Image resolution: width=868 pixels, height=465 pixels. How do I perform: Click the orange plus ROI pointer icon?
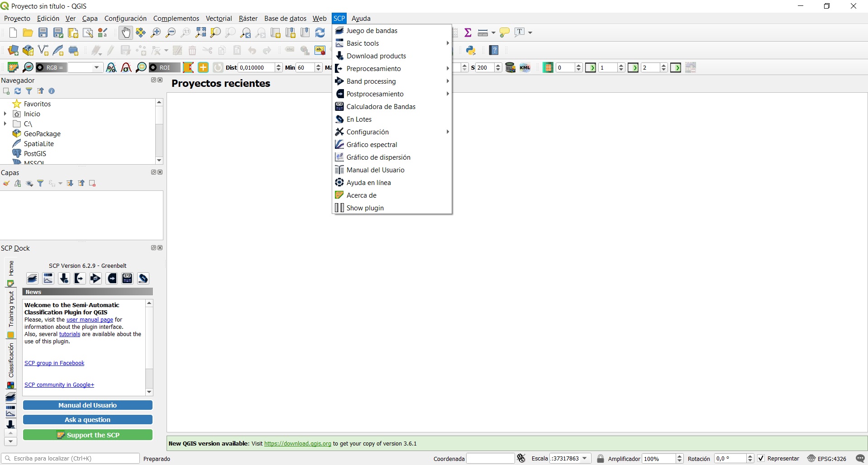(x=203, y=68)
